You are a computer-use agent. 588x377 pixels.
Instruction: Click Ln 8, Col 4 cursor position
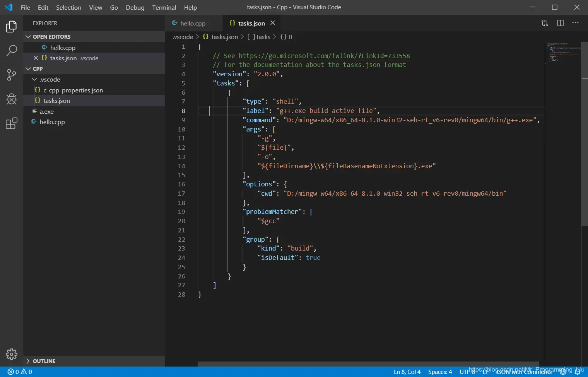[407, 372]
